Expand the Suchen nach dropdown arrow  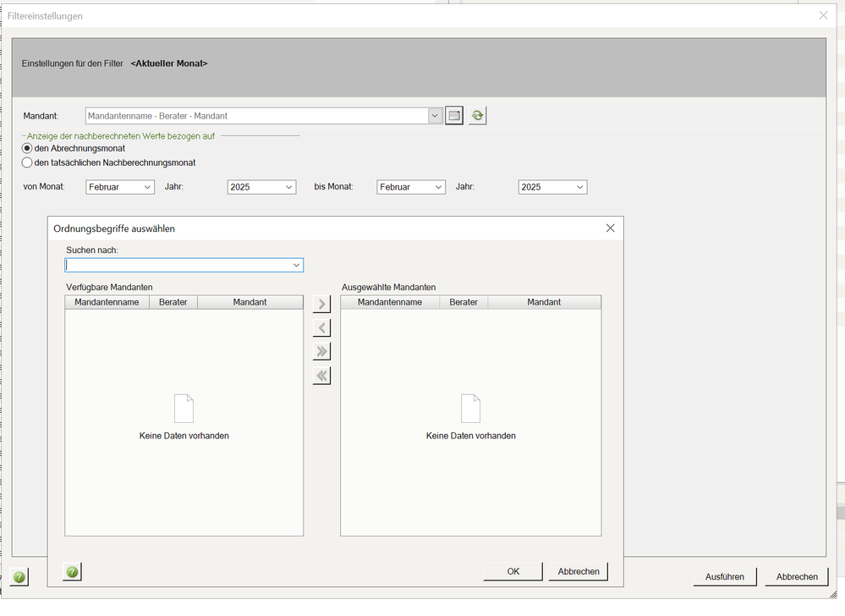(296, 265)
